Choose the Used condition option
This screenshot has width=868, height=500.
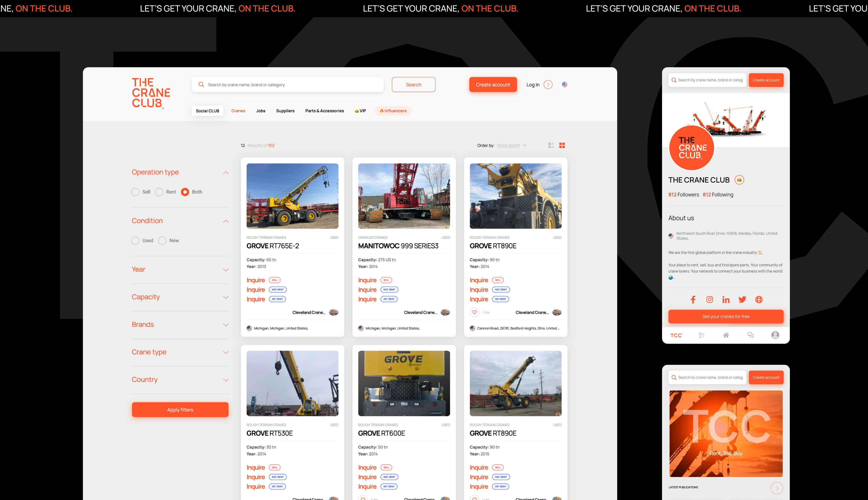coord(135,240)
